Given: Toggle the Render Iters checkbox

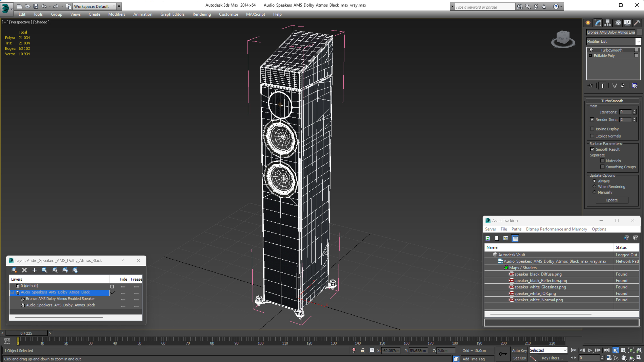Looking at the screenshot, I should point(592,119).
